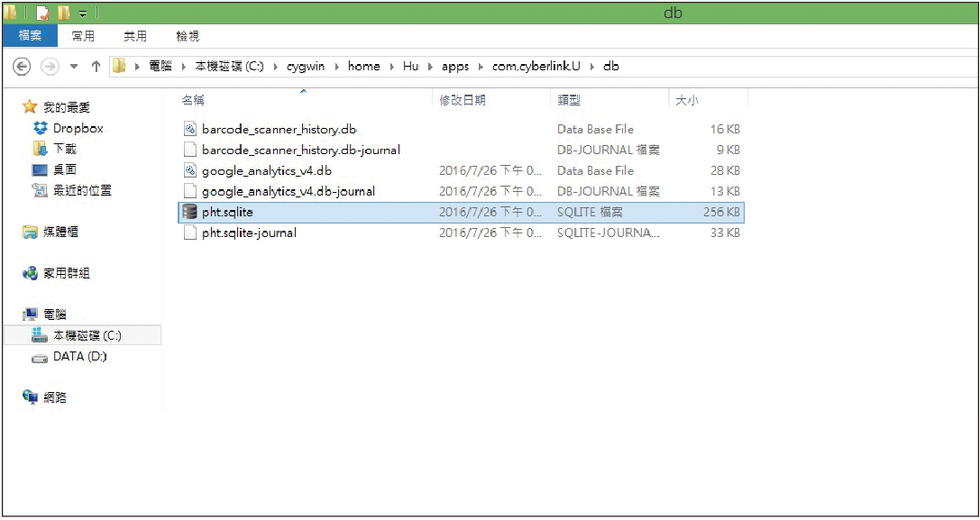The height and width of the screenshot is (520, 980).
Task: Click the cygwin breadcrumb segment
Action: (306, 67)
